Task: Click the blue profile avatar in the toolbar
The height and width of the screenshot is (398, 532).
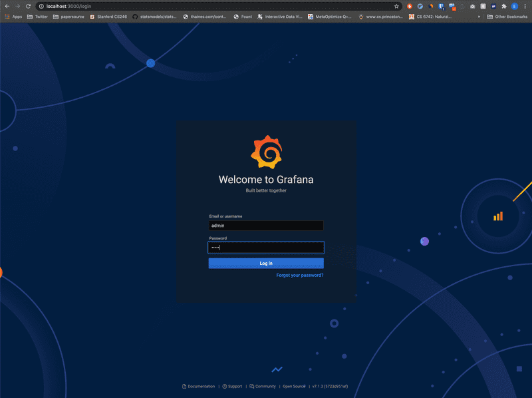Action: (x=513, y=5)
